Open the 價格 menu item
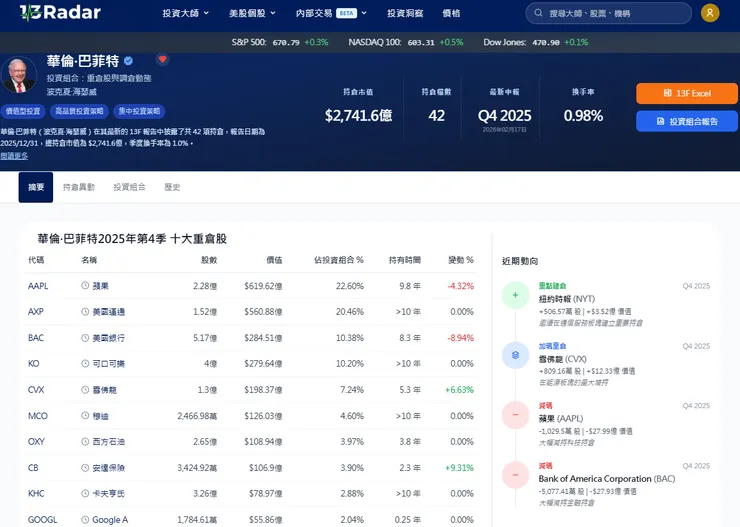Image resolution: width=740 pixels, height=527 pixels. pyautogui.click(x=451, y=13)
